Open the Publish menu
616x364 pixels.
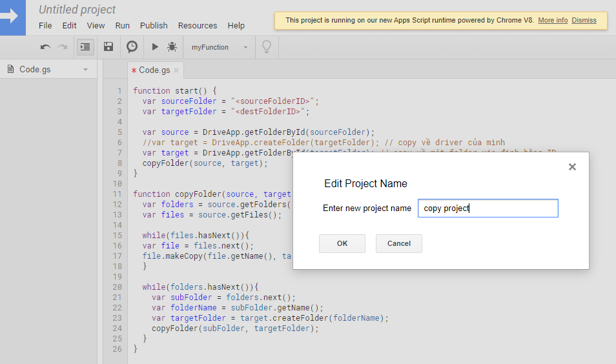(154, 26)
